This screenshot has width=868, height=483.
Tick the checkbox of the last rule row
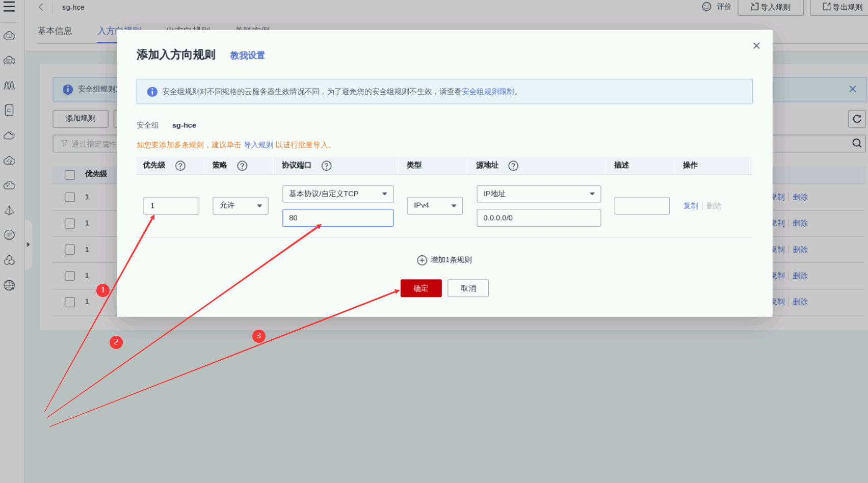70,302
